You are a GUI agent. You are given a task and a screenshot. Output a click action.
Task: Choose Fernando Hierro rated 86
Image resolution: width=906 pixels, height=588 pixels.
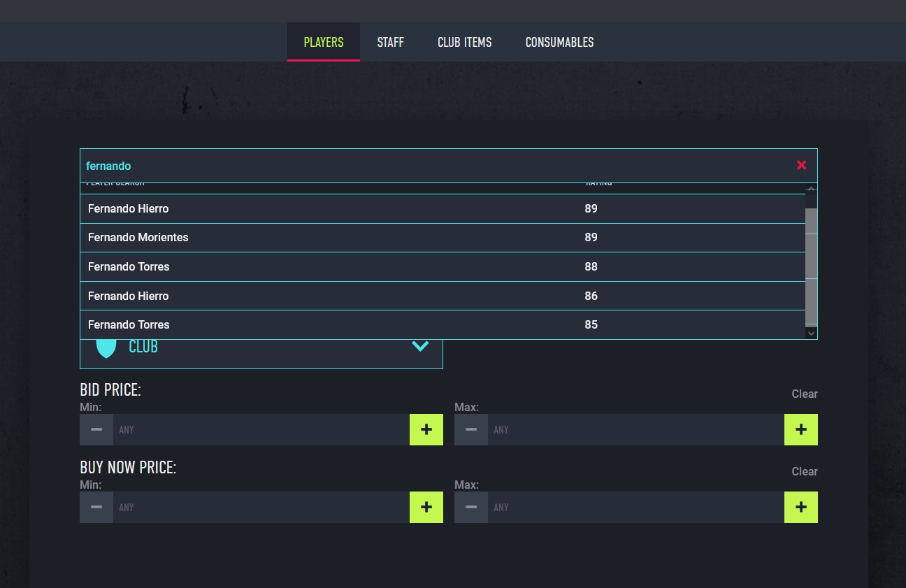point(443,296)
